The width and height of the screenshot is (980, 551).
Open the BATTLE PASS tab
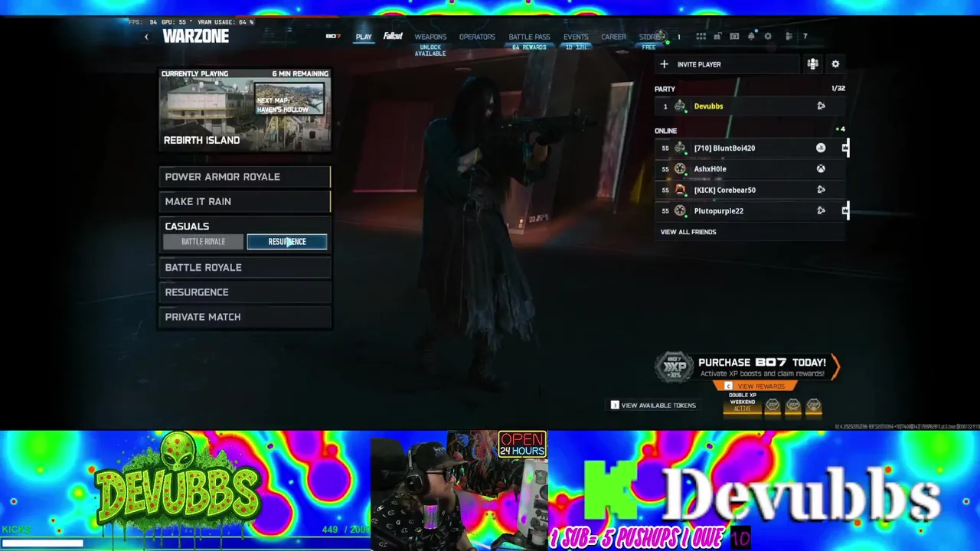529,37
